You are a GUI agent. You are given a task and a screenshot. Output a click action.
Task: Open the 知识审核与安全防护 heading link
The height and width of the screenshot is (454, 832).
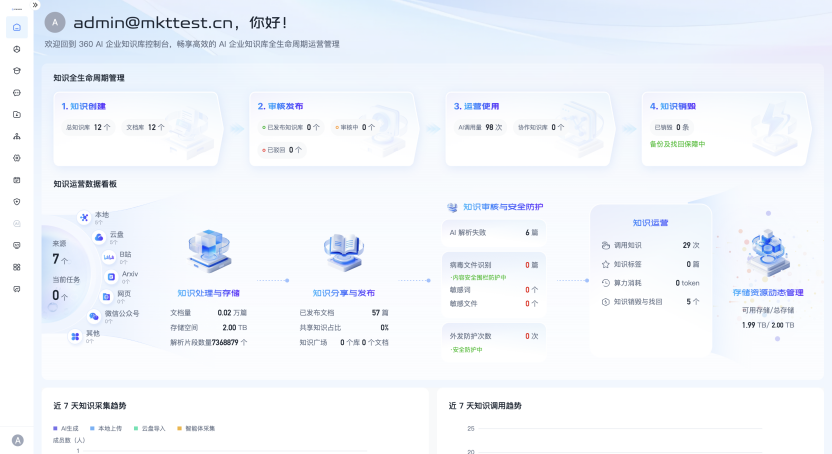(x=503, y=207)
